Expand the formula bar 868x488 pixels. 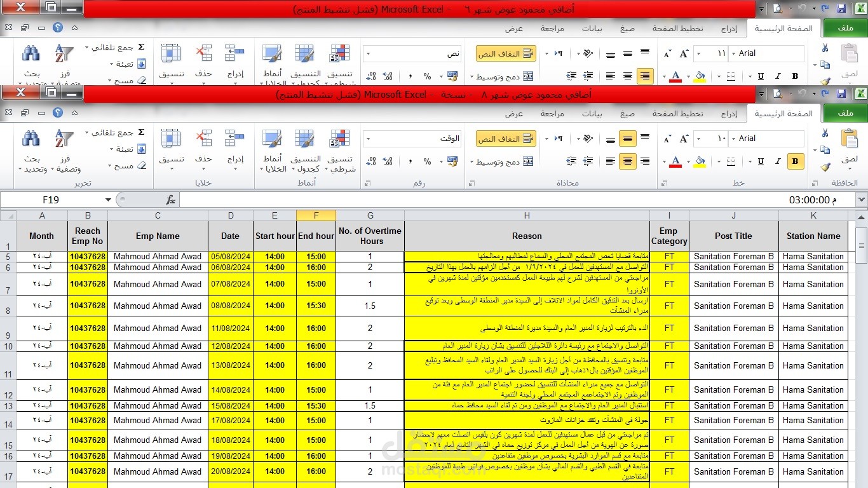862,200
